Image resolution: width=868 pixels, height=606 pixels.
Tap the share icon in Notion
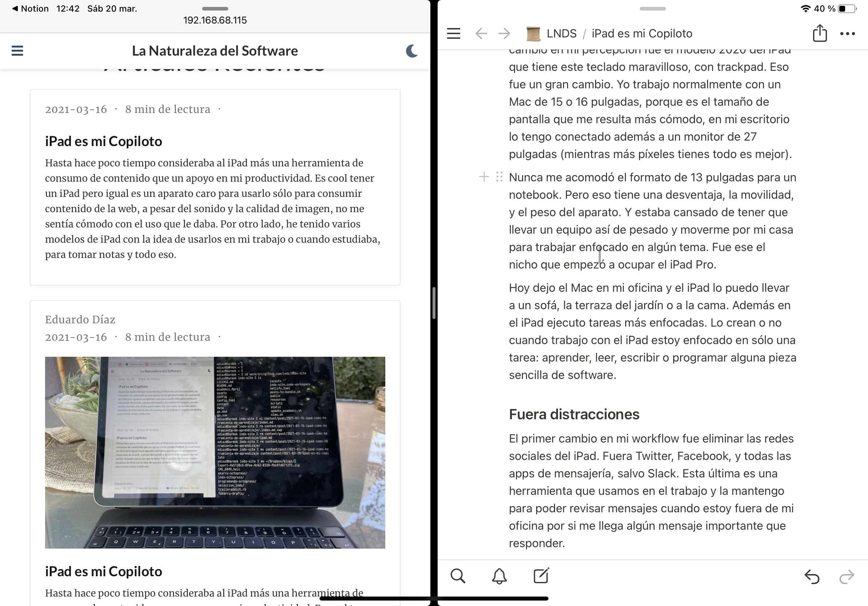(x=820, y=33)
